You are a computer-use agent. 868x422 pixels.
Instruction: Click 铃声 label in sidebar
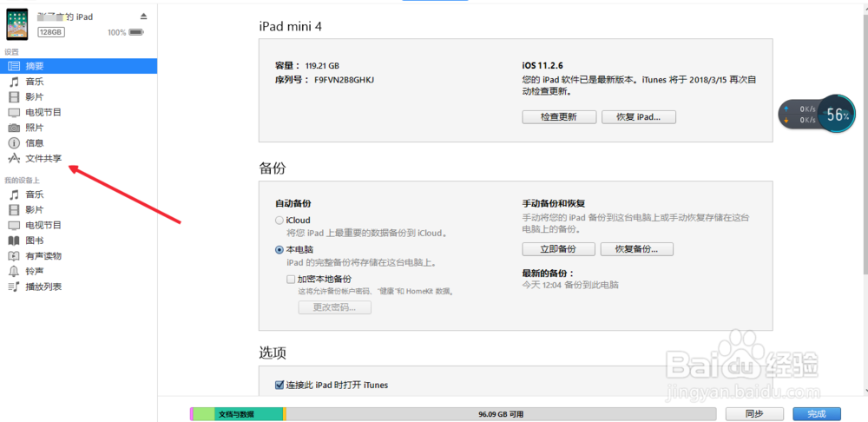[x=35, y=272]
